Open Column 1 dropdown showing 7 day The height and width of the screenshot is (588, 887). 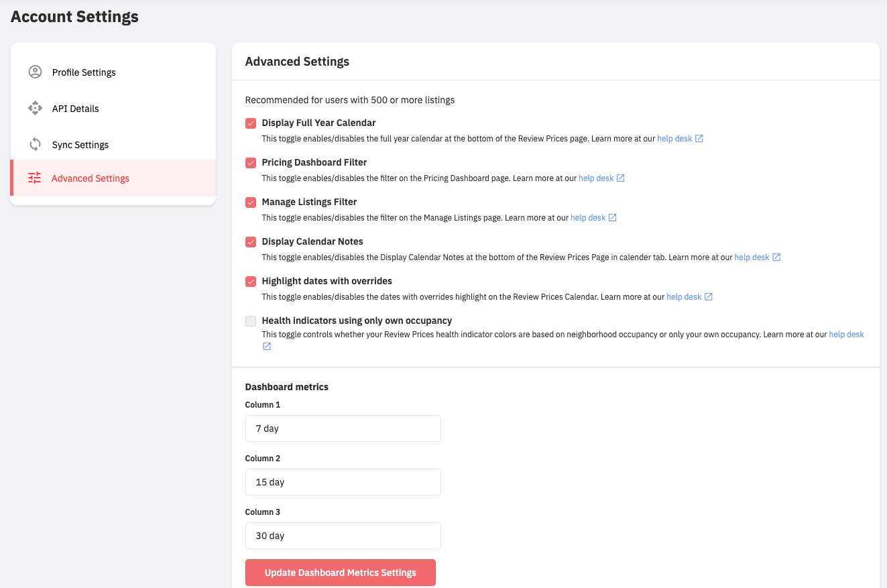(343, 428)
